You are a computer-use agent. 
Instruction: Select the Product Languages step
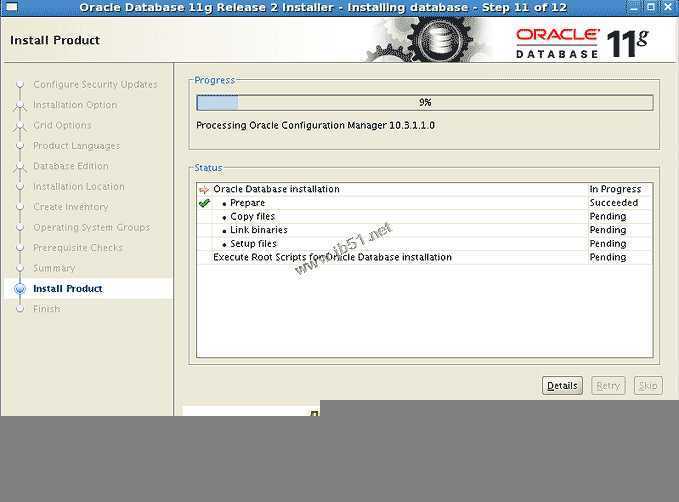coord(77,146)
